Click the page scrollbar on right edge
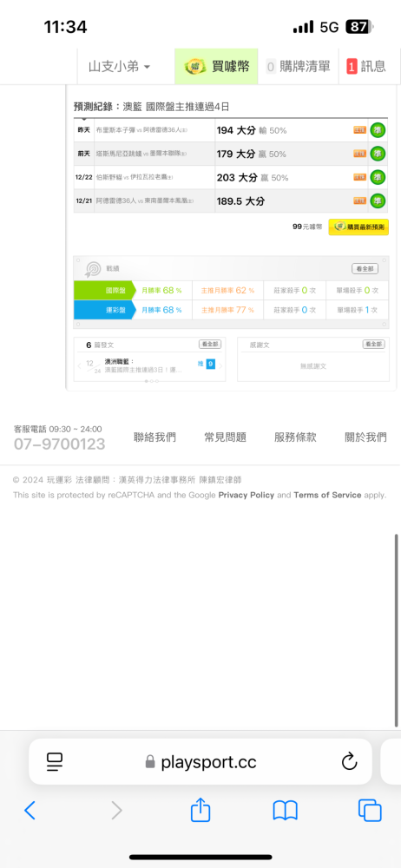Image resolution: width=401 pixels, height=868 pixels. [398, 630]
